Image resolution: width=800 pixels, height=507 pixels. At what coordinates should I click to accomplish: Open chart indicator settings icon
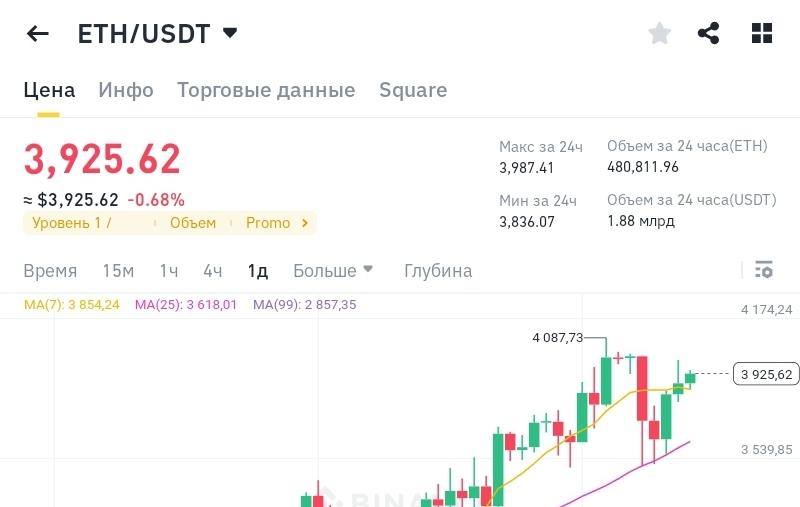pyautogui.click(x=764, y=269)
